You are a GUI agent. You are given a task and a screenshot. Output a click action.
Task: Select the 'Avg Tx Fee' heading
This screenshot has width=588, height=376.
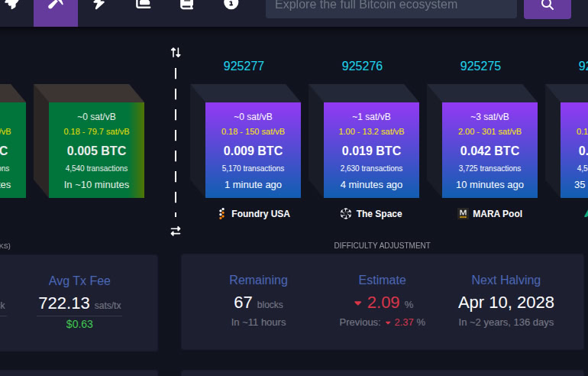79,280
